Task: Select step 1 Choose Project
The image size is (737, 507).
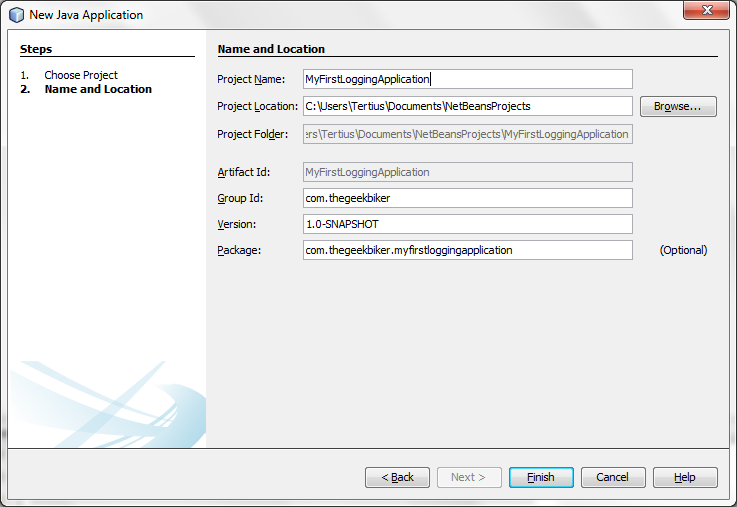Action: [81, 75]
